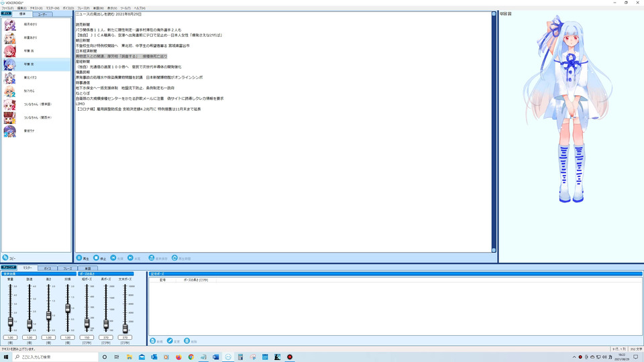
Task: Open the ツール menu
Action: (x=125, y=8)
